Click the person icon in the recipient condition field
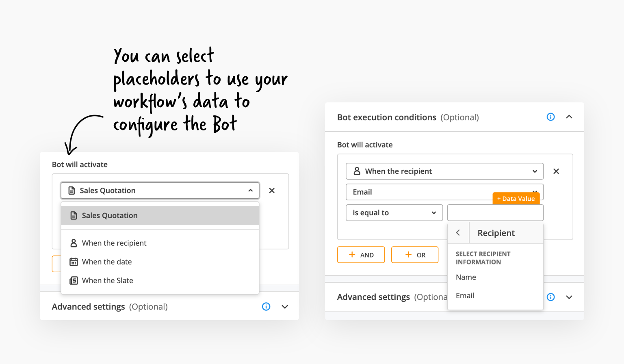 (357, 171)
